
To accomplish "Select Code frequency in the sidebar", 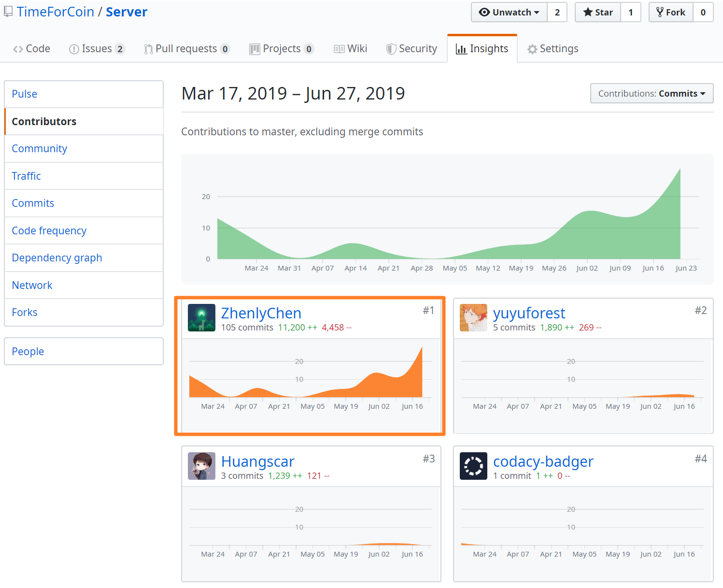I will (x=84, y=230).
